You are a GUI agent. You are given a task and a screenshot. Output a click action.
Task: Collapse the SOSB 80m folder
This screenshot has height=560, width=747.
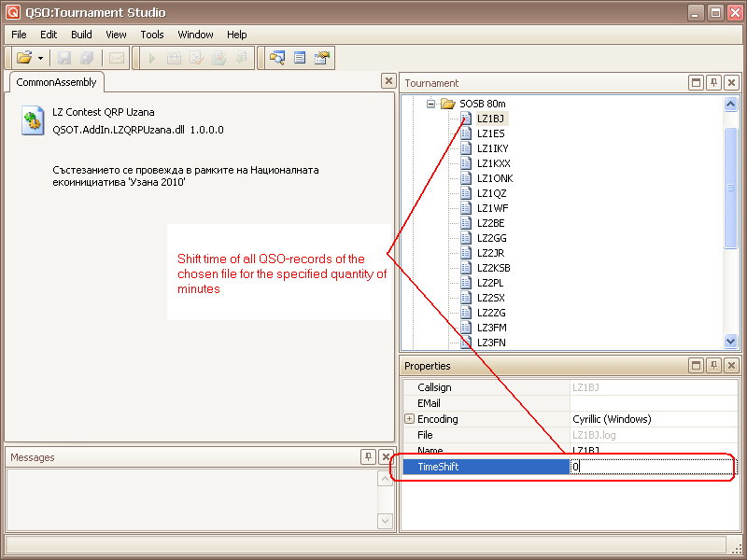pyautogui.click(x=431, y=104)
